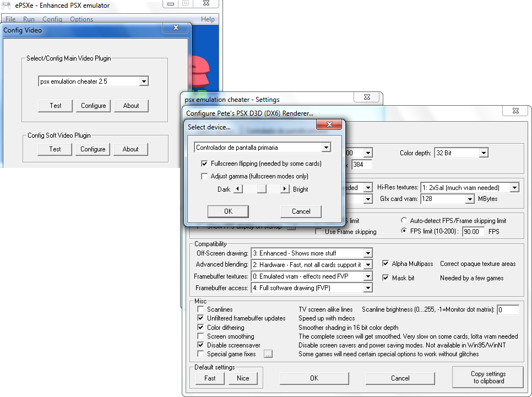The image size is (532, 397).
Task: Toggle Mask bit checkbox
Action: (386, 278)
